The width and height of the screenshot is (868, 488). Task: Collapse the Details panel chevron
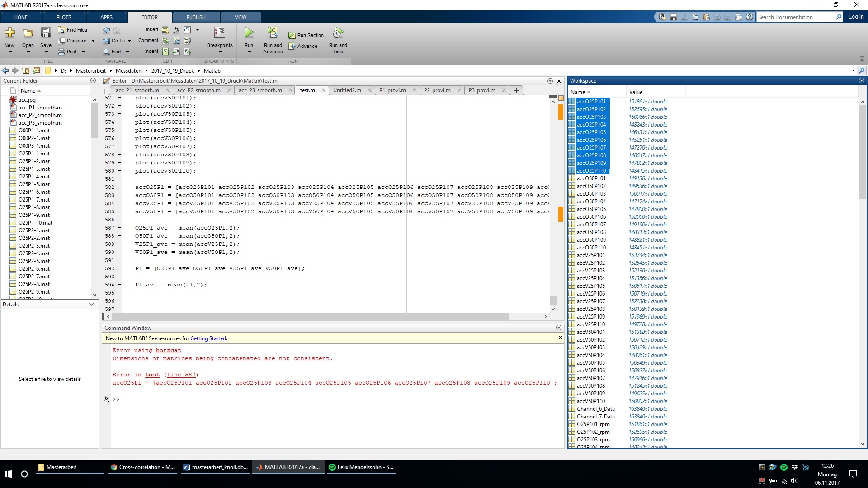91,305
